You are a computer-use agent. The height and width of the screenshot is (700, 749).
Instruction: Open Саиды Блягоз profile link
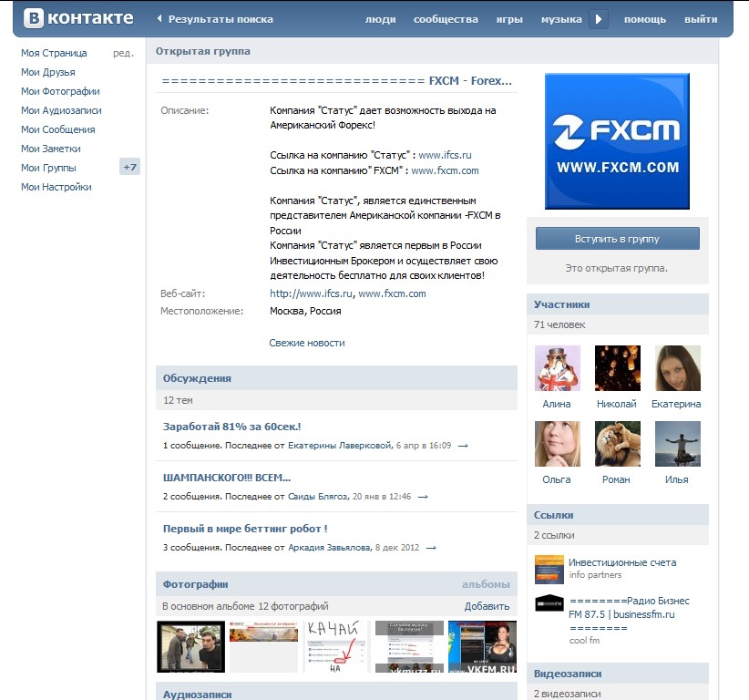point(318,497)
